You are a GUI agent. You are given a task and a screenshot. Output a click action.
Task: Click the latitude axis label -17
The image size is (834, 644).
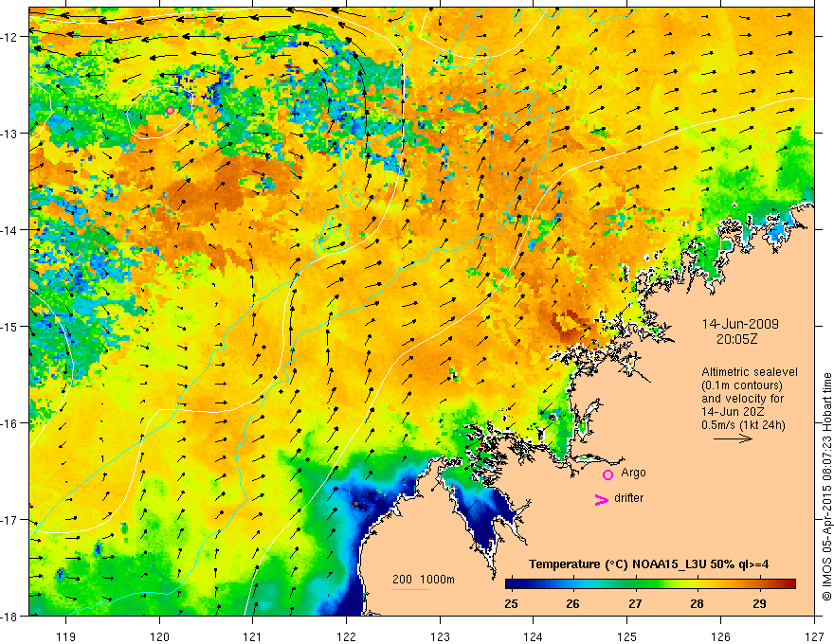pos(10,520)
